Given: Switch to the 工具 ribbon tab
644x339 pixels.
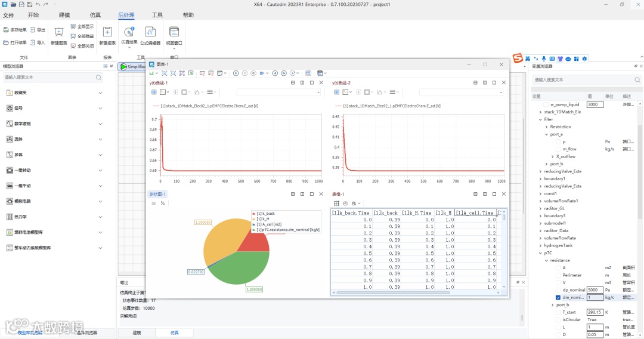Looking at the screenshot, I should (157, 15).
